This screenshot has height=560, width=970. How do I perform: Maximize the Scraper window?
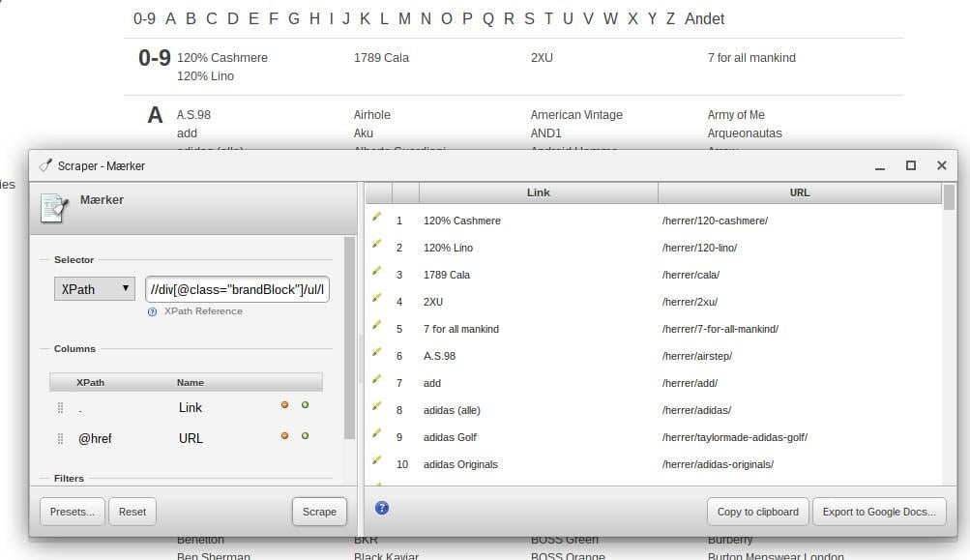[911, 165]
